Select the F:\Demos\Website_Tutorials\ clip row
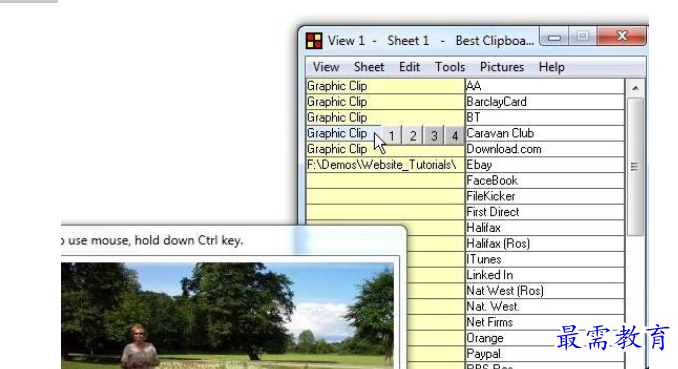Screen dimensions: 678x369 [x=385, y=165]
